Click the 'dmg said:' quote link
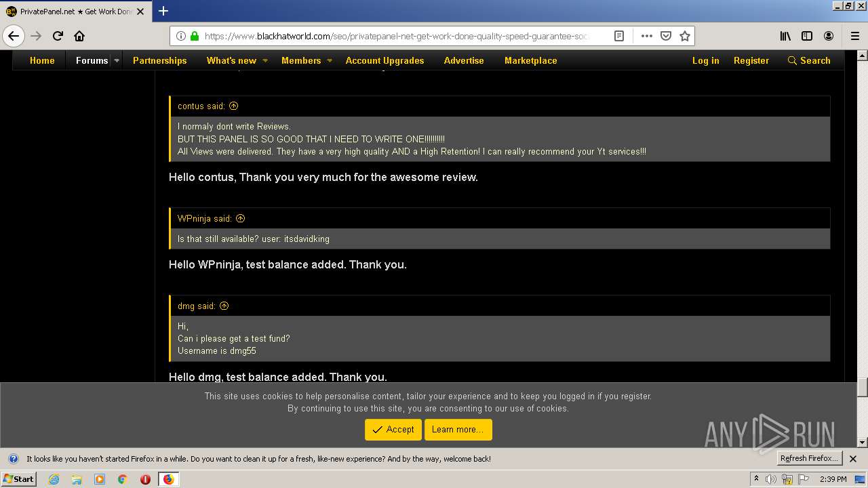This screenshot has height=488, width=868. coord(197,306)
